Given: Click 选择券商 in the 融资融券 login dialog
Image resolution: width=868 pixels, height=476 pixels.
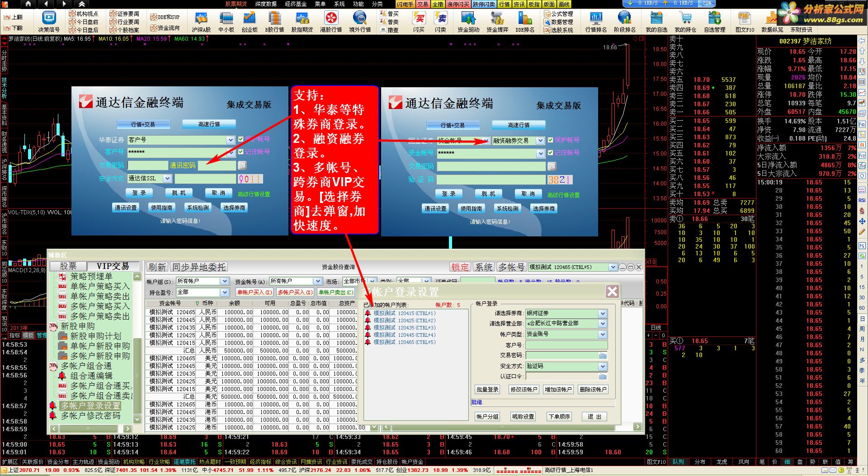Looking at the screenshot, I should coord(544,208).
